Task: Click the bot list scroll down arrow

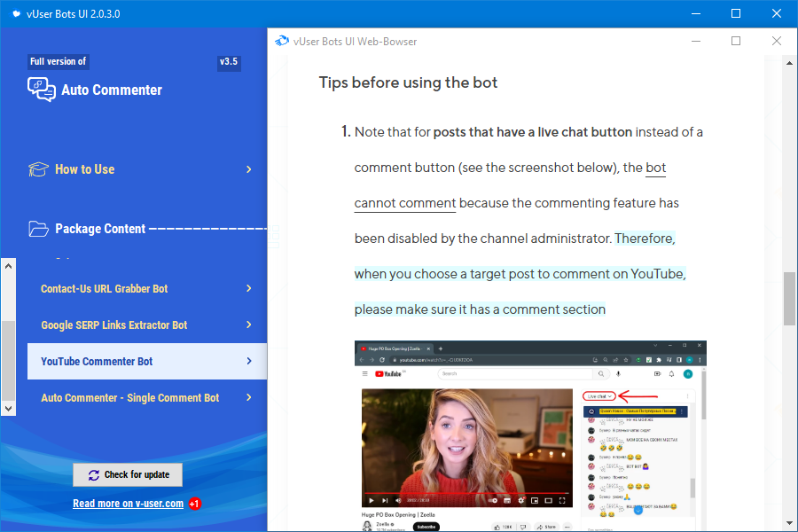Action: [8, 408]
